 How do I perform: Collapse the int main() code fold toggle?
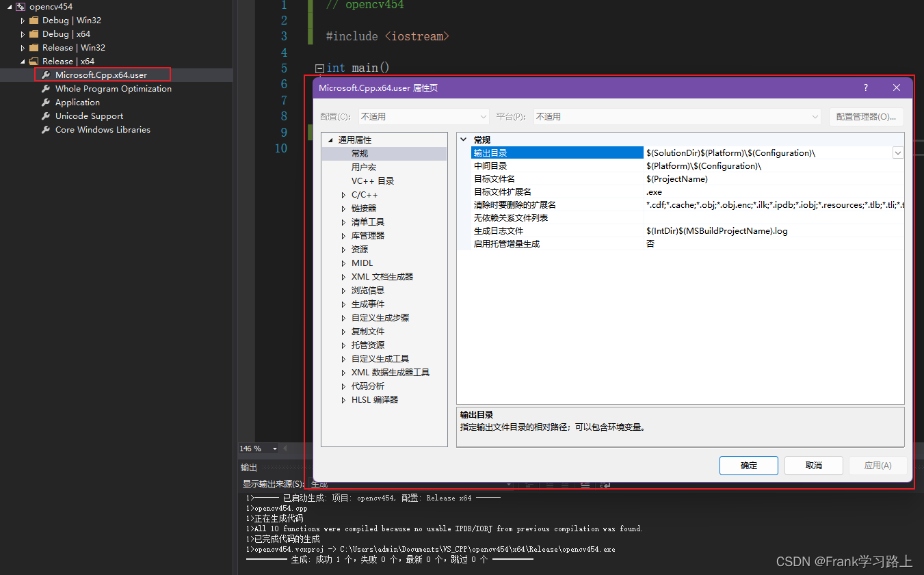[319, 68]
